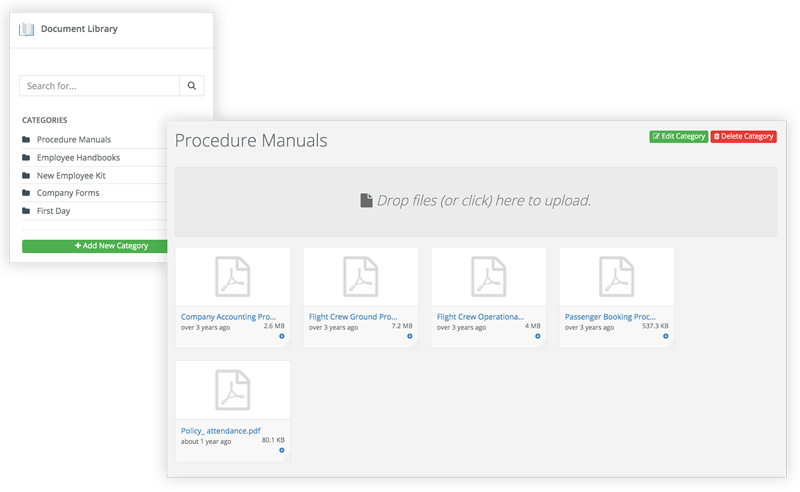The width and height of the screenshot is (800, 492).
Task: Click the drop files upload area
Action: tap(476, 201)
